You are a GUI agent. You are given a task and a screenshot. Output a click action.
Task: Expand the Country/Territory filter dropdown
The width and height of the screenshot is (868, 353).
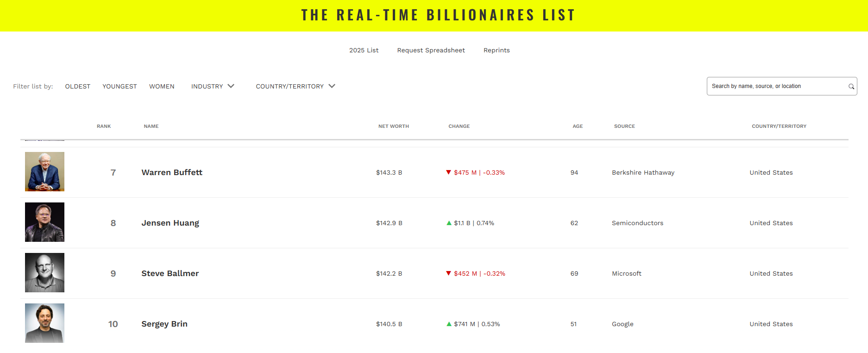coord(296,86)
